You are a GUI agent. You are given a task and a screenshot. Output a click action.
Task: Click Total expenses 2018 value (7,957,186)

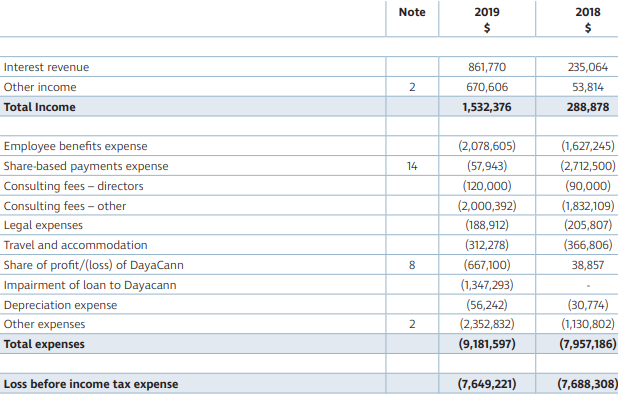588,344
